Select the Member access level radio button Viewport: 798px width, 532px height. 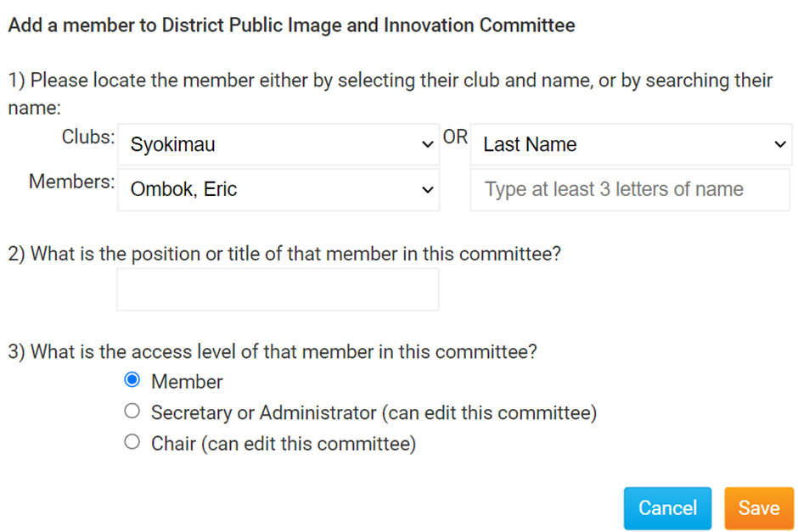(x=132, y=380)
